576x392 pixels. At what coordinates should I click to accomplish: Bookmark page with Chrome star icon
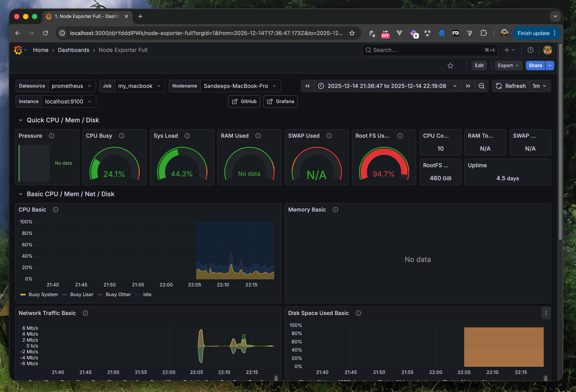[x=352, y=33]
